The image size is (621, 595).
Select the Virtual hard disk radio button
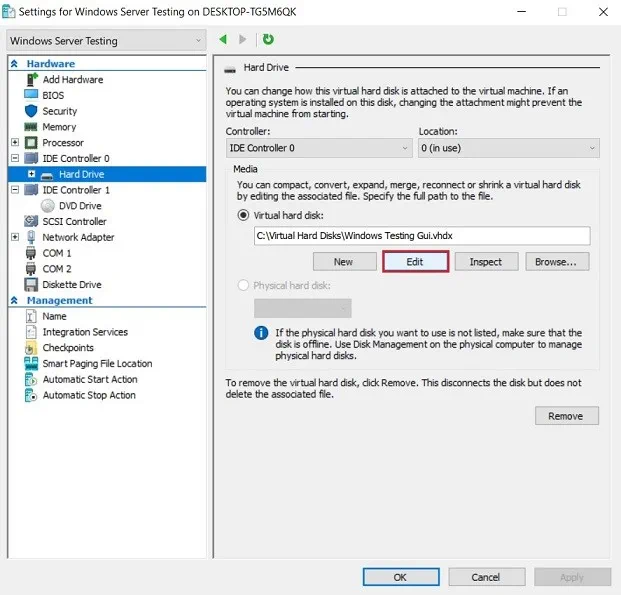pos(243,215)
